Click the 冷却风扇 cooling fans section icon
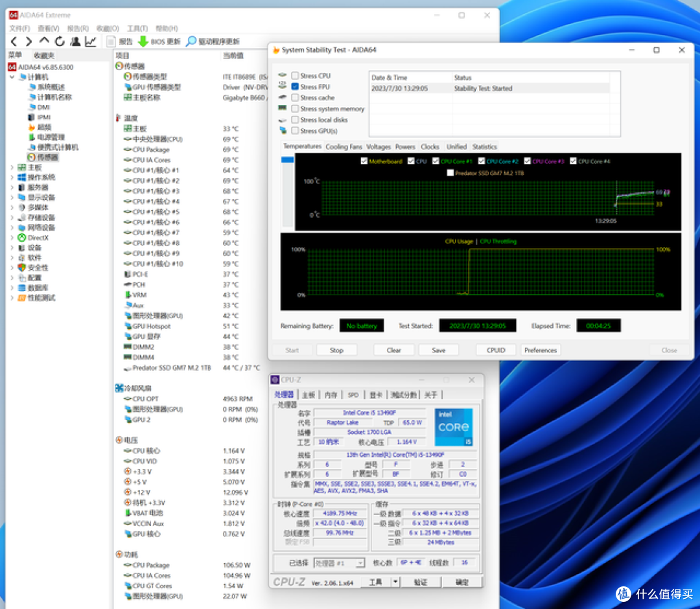Screen dimensions: 700x609 coord(119,388)
